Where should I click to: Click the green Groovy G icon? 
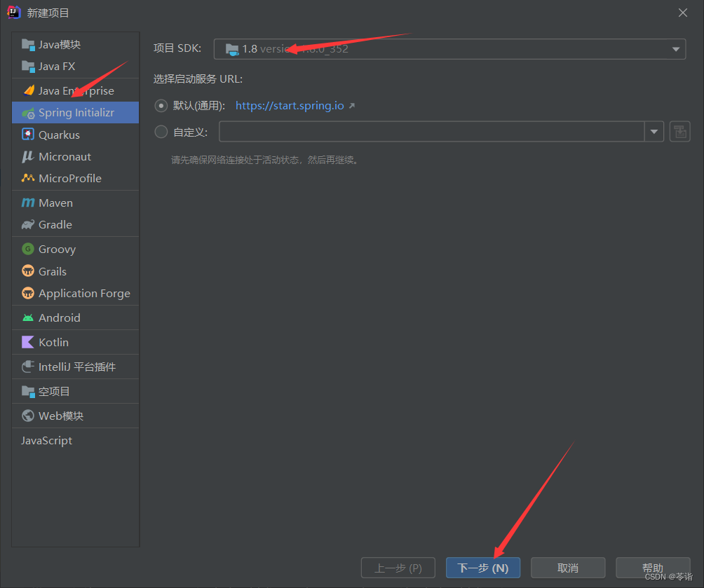click(28, 249)
